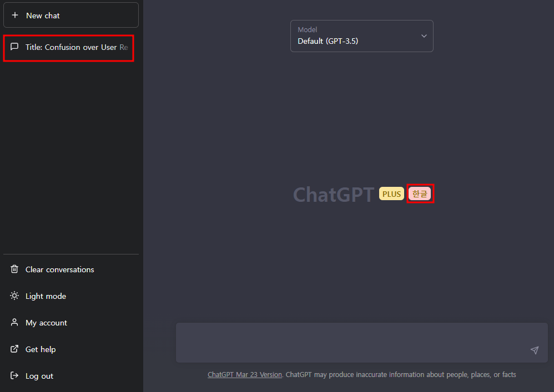
Task: Switch to Light mode
Action: 71,296
